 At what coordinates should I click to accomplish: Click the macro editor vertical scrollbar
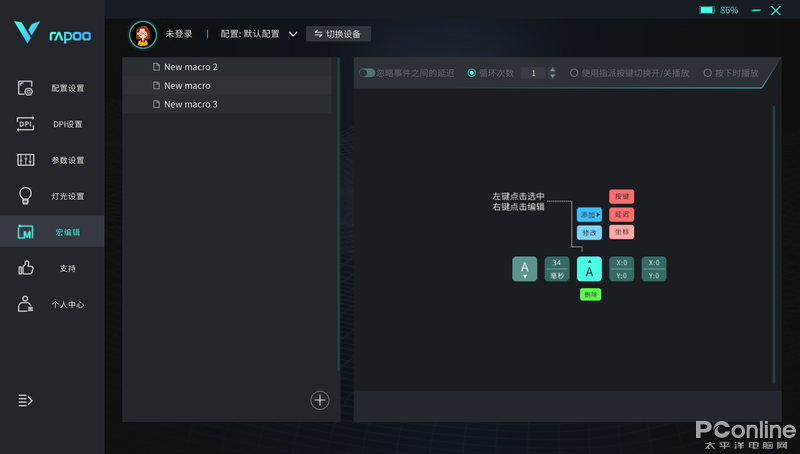(x=773, y=245)
